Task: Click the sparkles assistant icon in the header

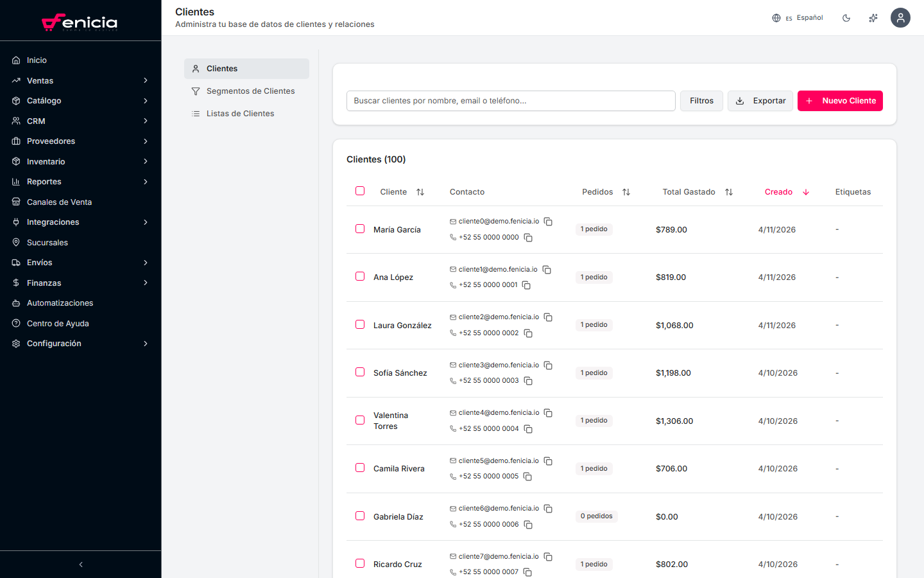Action: [873, 17]
